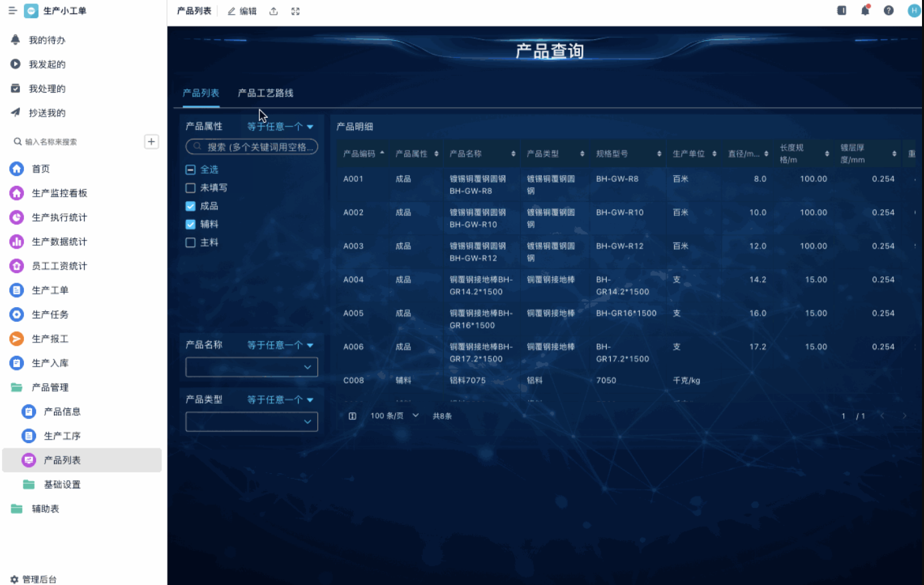
Task: Switch to the 产品工艺路线 tab
Action: pos(265,93)
